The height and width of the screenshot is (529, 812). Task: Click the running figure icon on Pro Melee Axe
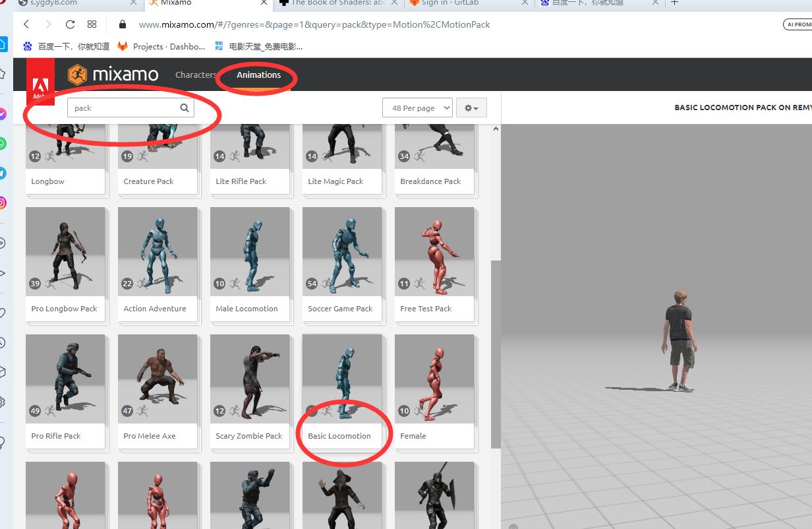click(x=142, y=411)
